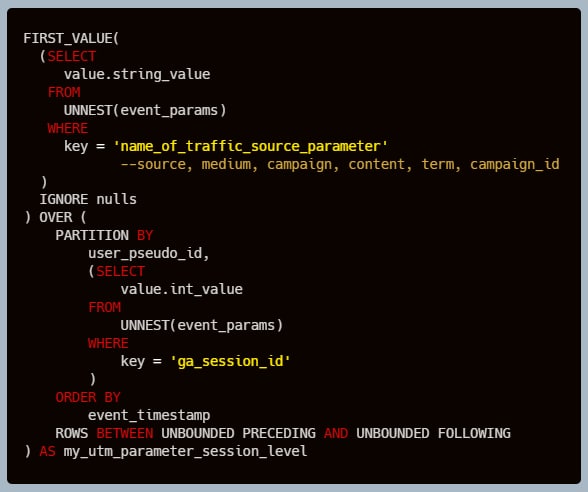Click the second red WHERE keyword
The width and height of the screenshot is (588, 492).
(108, 343)
